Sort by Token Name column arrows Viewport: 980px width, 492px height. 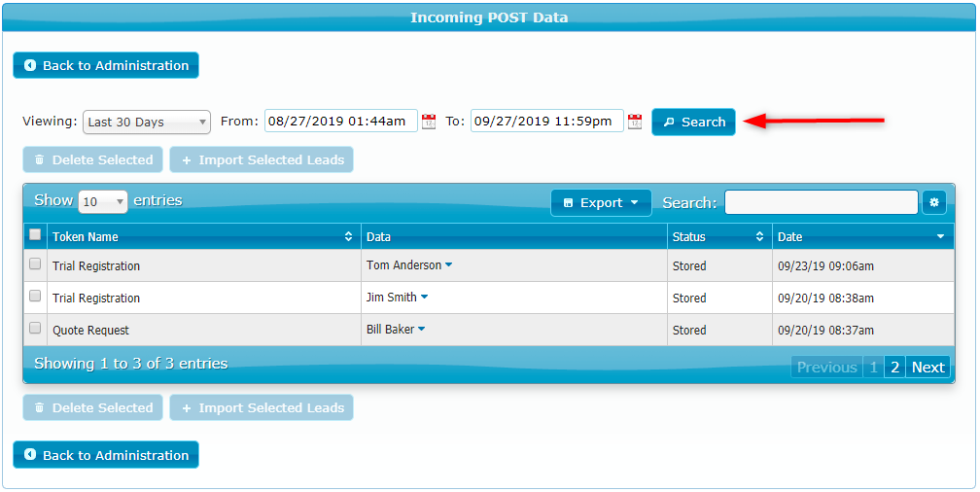pos(349,237)
